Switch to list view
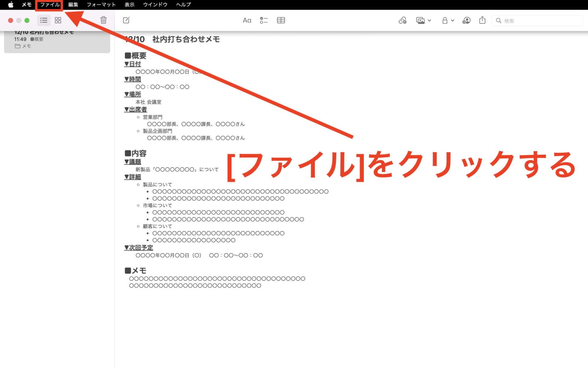The width and height of the screenshot is (588, 368). coord(44,20)
